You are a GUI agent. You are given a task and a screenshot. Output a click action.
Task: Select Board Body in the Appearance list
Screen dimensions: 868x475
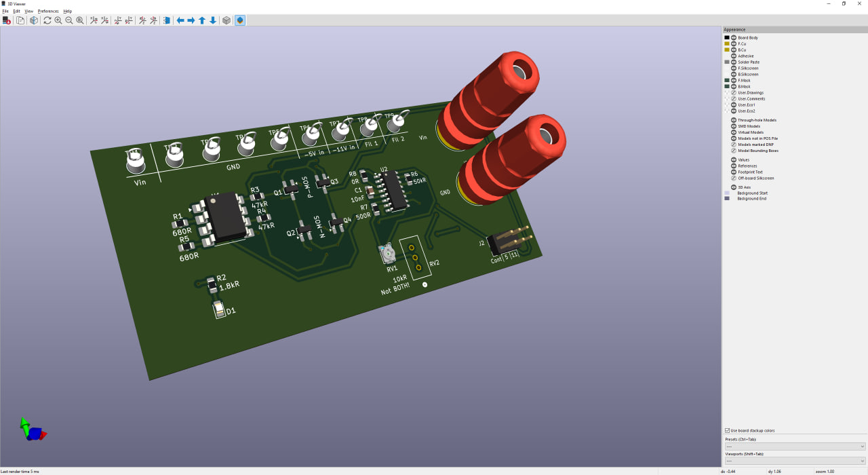(x=748, y=37)
